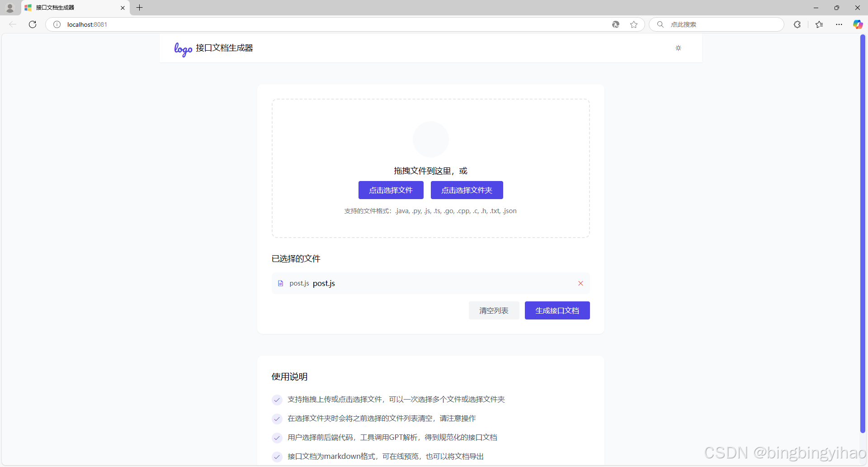
Task: Click the page vertical scrollbar
Action: pos(863,233)
